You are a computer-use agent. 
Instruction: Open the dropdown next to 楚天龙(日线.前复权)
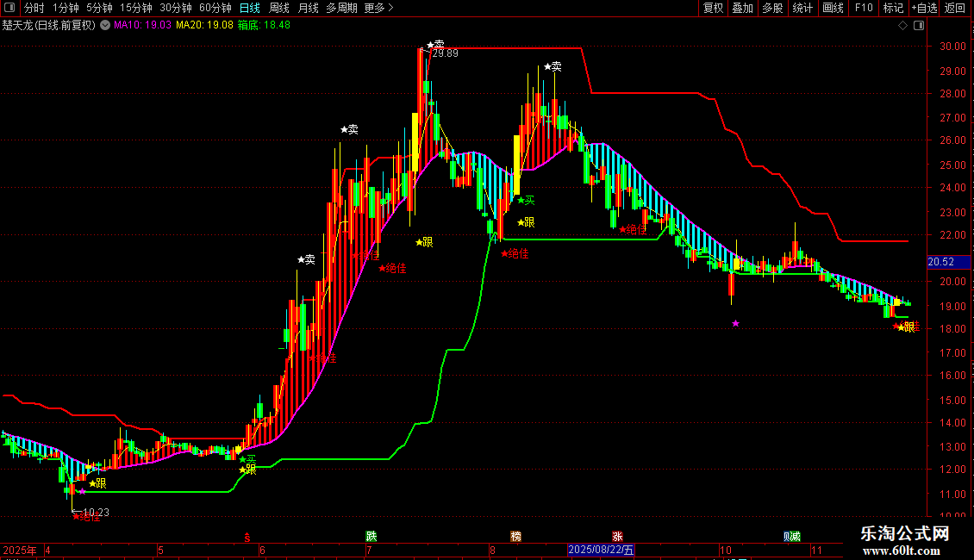tap(105, 26)
